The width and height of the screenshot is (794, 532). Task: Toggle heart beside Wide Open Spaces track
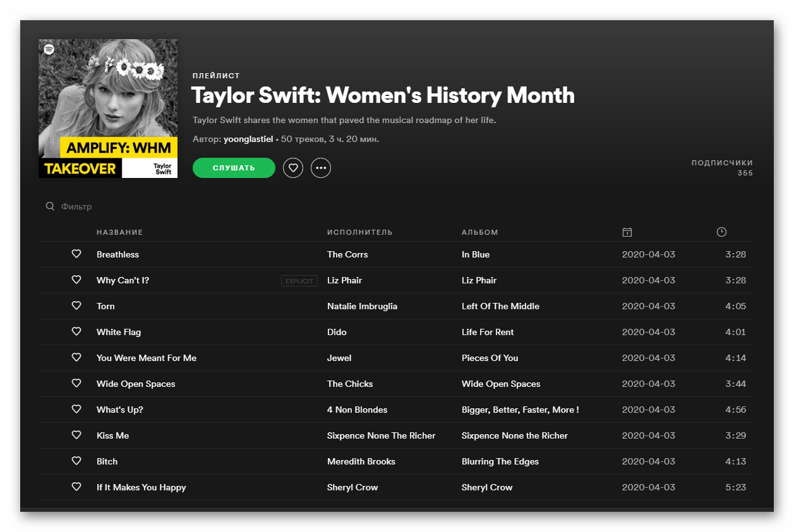pos(76,383)
